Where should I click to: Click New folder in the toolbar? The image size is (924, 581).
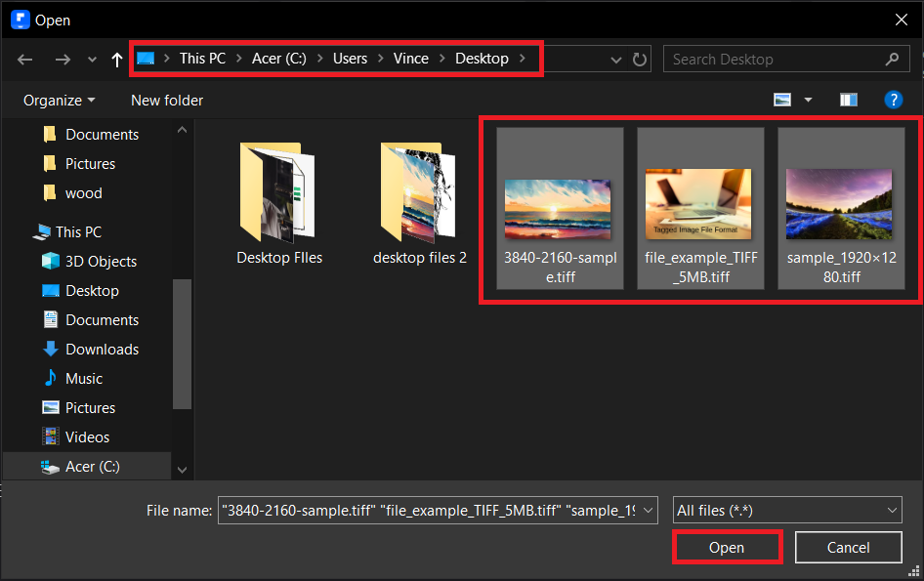point(166,100)
